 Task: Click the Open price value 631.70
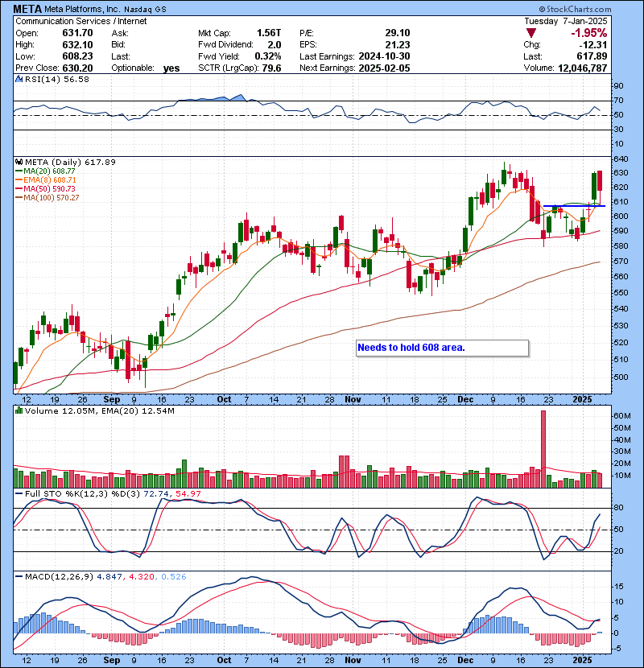[x=77, y=33]
